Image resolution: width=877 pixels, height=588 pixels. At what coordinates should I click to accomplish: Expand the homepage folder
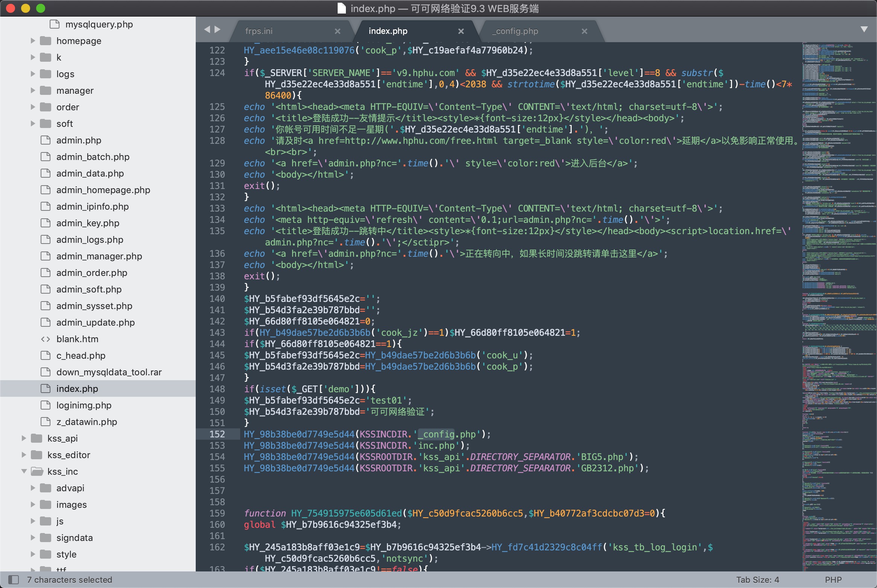point(33,41)
